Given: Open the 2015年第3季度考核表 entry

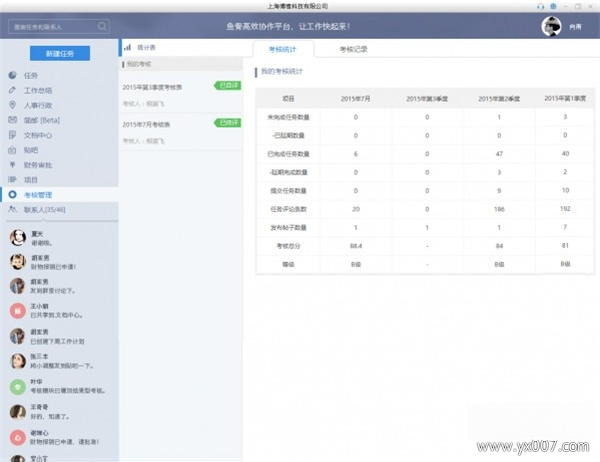Looking at the screenshot, I should [181, 95].
